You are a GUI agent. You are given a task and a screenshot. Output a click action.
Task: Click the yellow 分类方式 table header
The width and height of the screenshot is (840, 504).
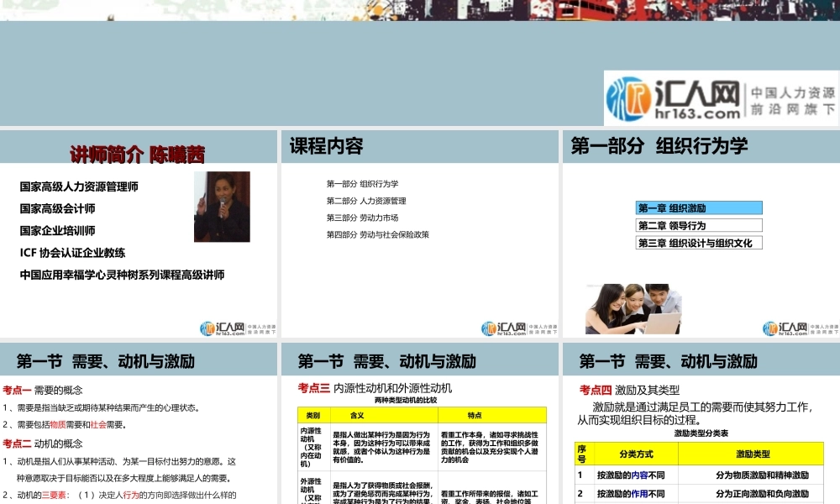pos(636,454)
